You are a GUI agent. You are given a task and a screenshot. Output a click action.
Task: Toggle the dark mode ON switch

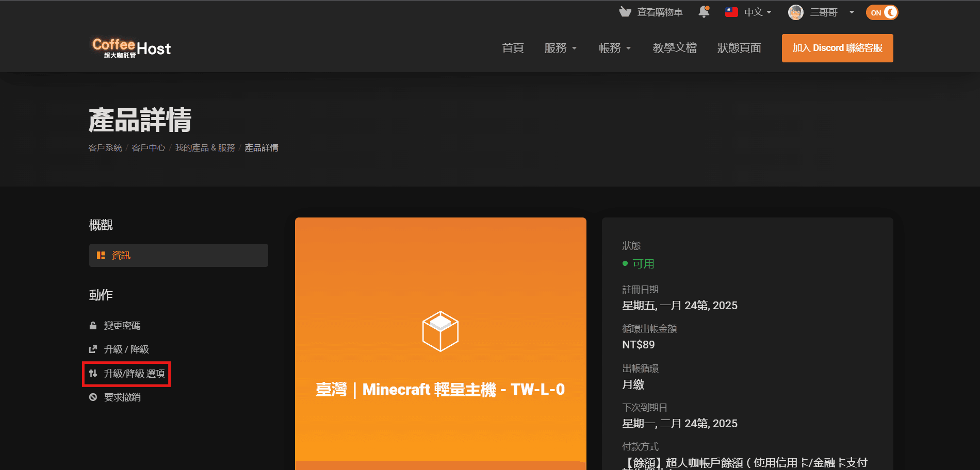click(882, 12)
